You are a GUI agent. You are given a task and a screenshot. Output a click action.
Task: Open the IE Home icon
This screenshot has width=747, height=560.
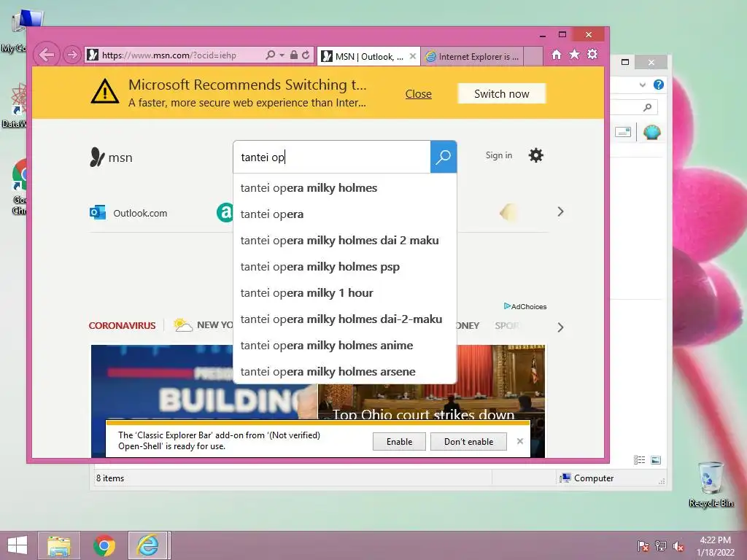pos(557,55)
